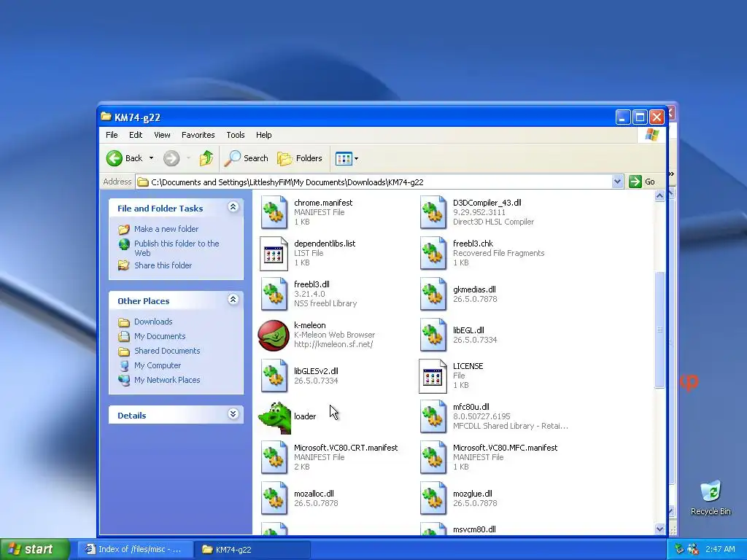Open the Tools menu

point(236,135)
